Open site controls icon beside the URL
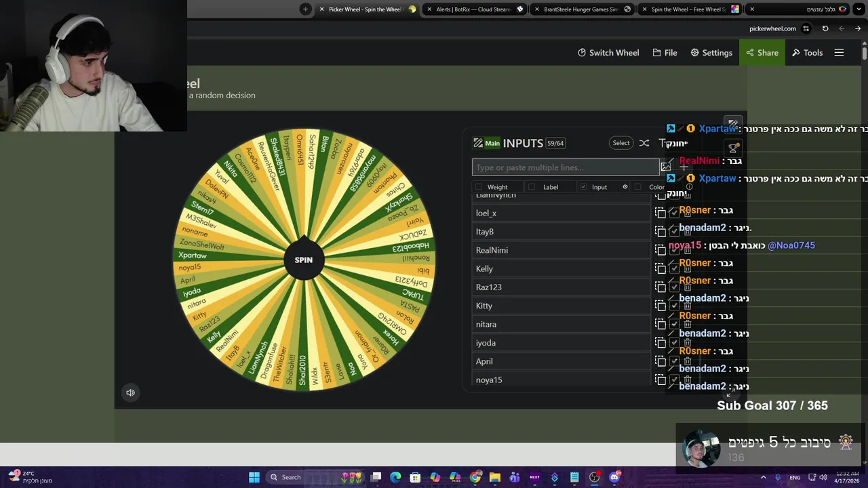Image resolution: width=868 pixels, height=488 pixels. (x=806, y=28)
